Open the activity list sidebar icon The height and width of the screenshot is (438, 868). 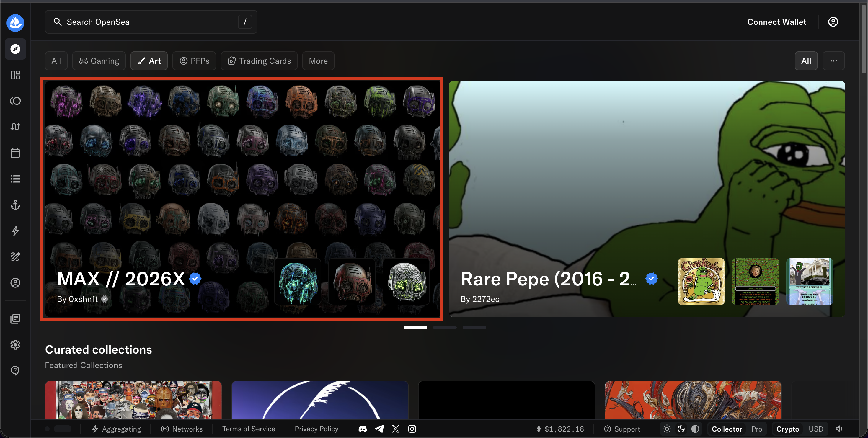(x=15, y=179)
